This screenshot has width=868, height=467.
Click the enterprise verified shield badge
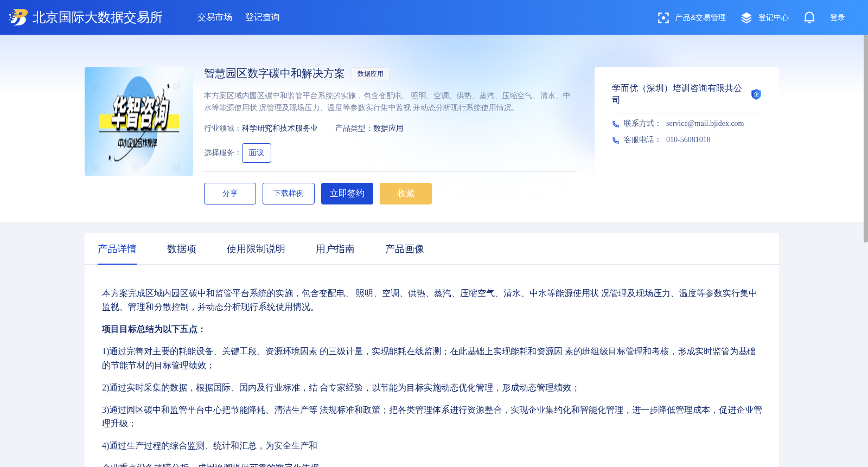[756, 94]
